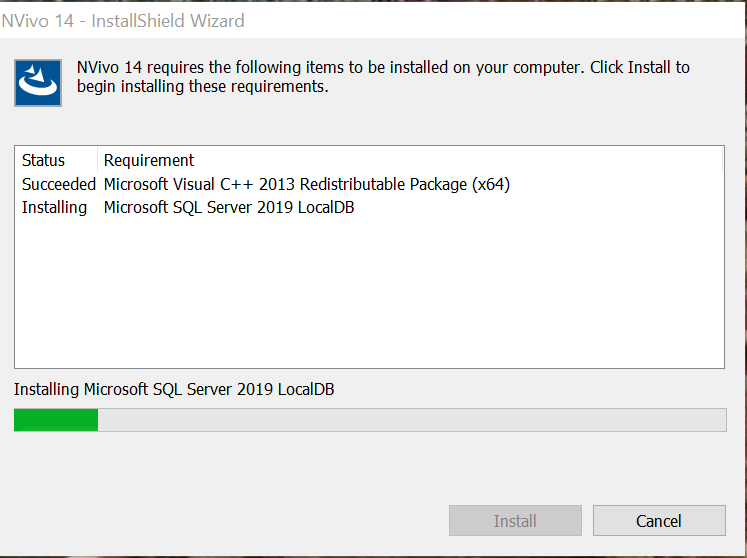Click "(x64)" in the Visual C++ row
747x558 pixels.
(490, 184)
